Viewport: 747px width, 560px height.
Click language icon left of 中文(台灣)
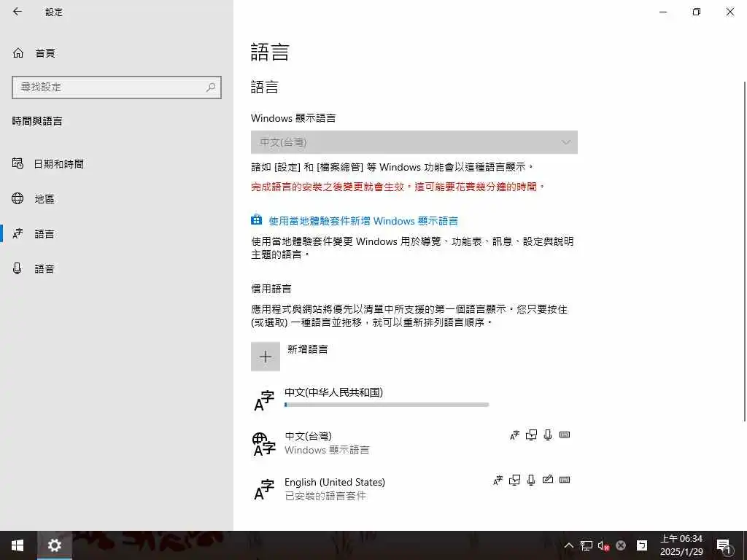(x=264, y=444)
